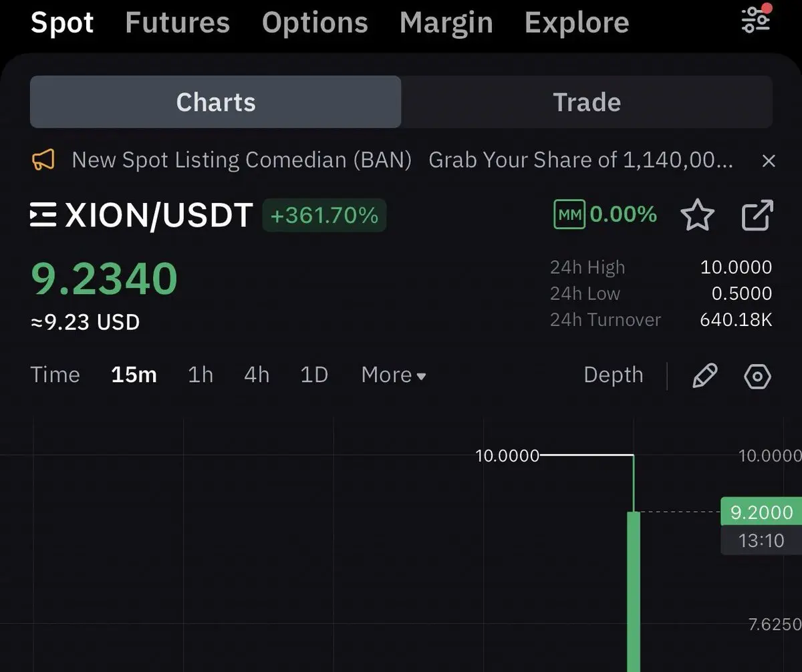
Task: Select the 4h timeframe
Action: tap(257, 375)
